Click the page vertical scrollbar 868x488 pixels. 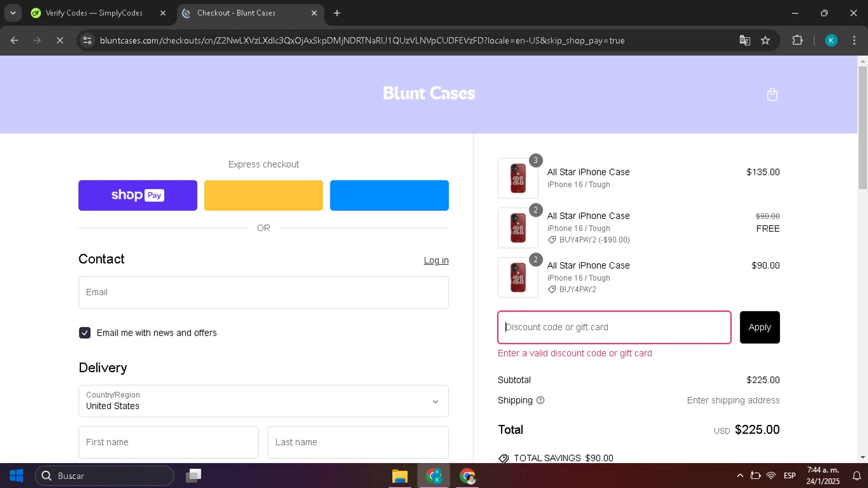[x=863, y=127]
